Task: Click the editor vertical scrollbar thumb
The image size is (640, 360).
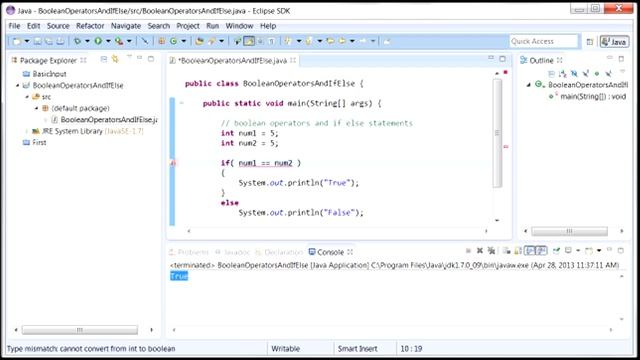Action: pyautogui.click(x=497, y=133)
